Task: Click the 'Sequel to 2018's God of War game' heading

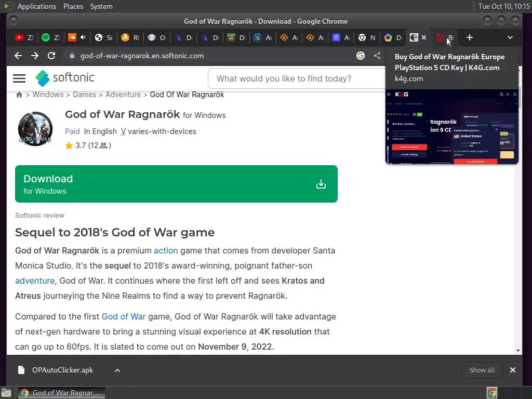Action: click(x=115, y=232)
